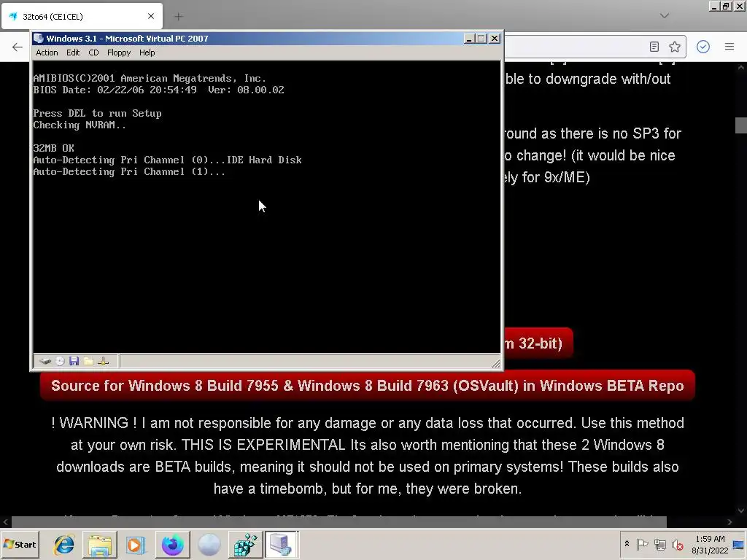
Task: Click the browser checkmark toolbar icon
Action: pos(703,47)
